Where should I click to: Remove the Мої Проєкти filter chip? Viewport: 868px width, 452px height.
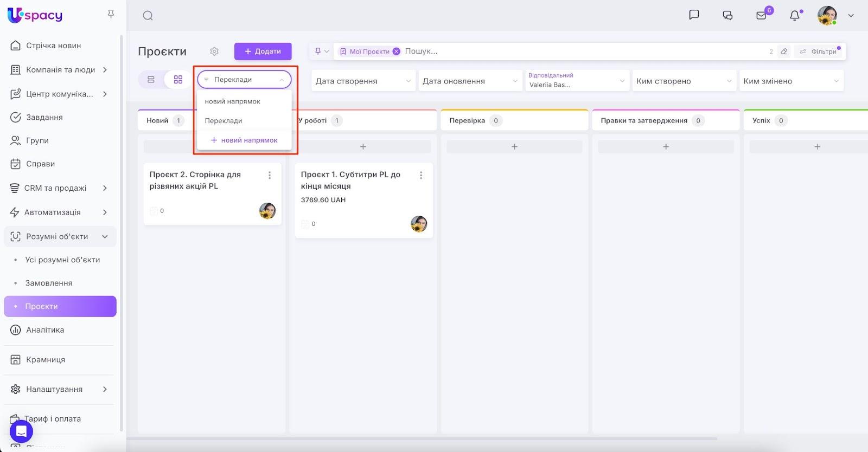click(397, 51)
